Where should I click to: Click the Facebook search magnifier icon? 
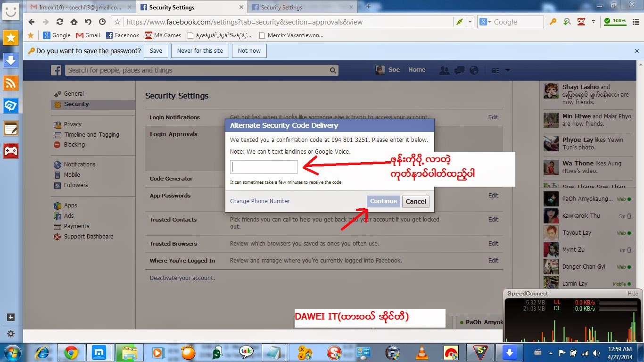[333, 70]
